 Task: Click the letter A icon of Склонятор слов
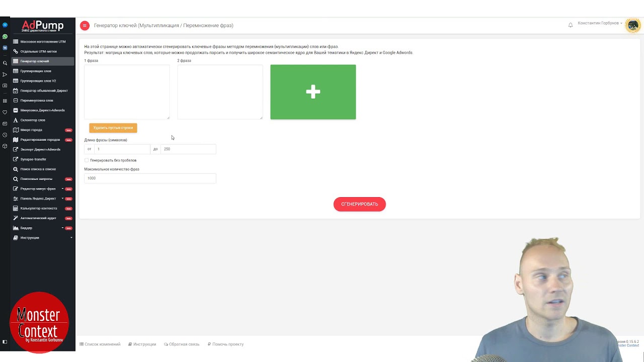(16, 120)
